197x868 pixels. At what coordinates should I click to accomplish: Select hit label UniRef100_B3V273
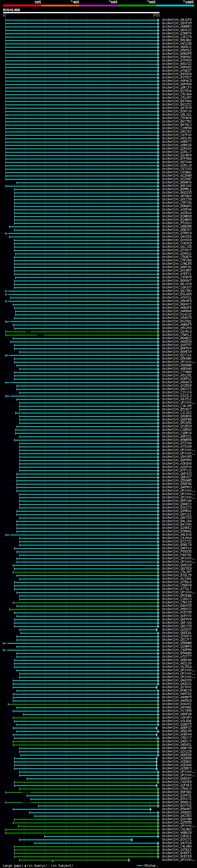(x=177, y=508)
